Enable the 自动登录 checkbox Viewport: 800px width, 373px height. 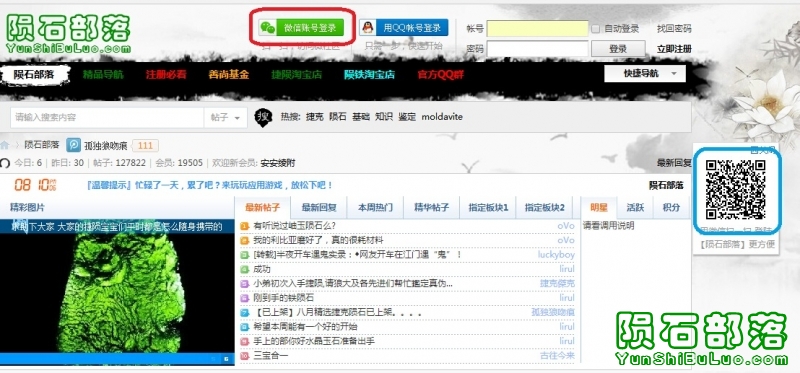point(595,29)
